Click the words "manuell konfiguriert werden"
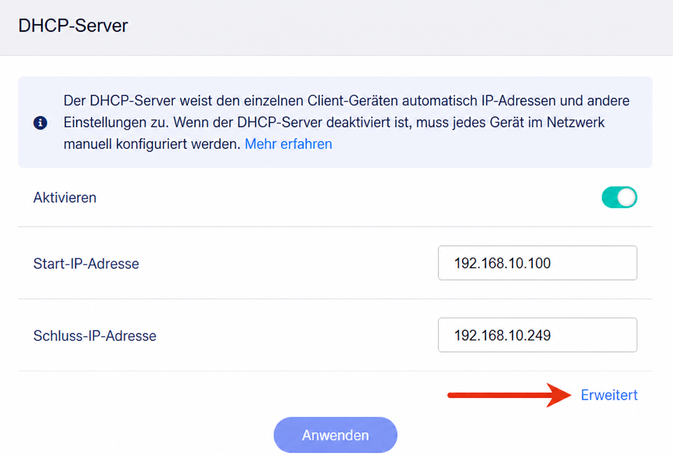The width and height of the screenshot is (673, 455). pyautogui.click(x=152, y=144)
